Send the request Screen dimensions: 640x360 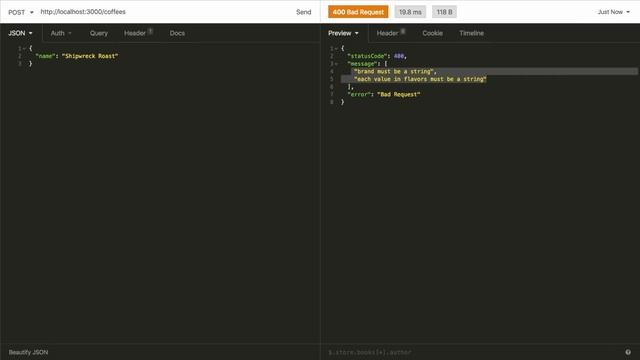point(303,12)
